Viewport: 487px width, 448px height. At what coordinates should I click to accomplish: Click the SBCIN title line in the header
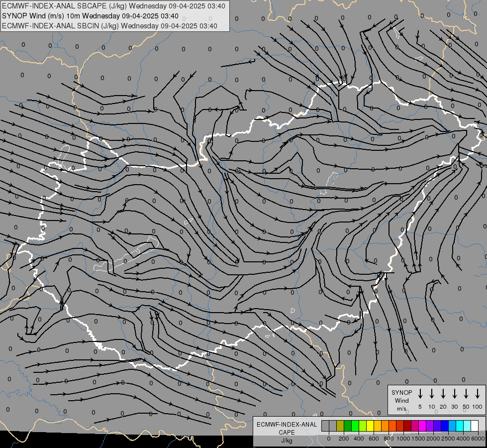pyautogui.click(x=109, y=26)
